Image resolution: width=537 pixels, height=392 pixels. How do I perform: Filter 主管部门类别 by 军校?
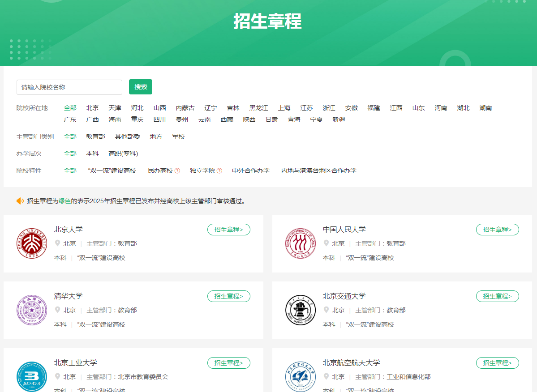tap(178, 137)
